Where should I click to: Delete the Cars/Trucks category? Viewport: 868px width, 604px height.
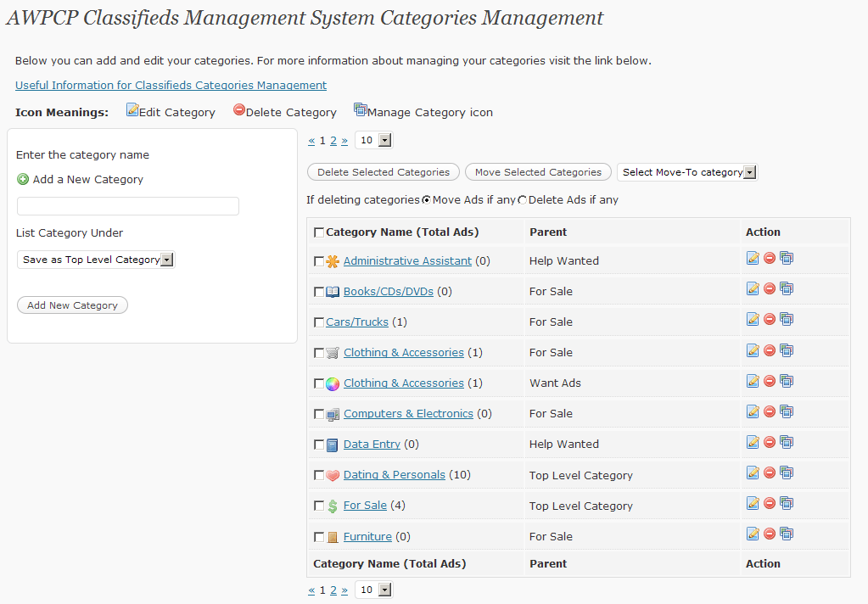click(x=770, y=319)
